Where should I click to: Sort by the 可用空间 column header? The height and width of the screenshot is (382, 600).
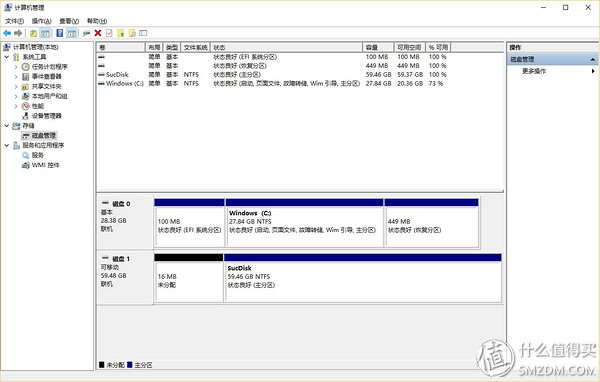click(410, 47)
